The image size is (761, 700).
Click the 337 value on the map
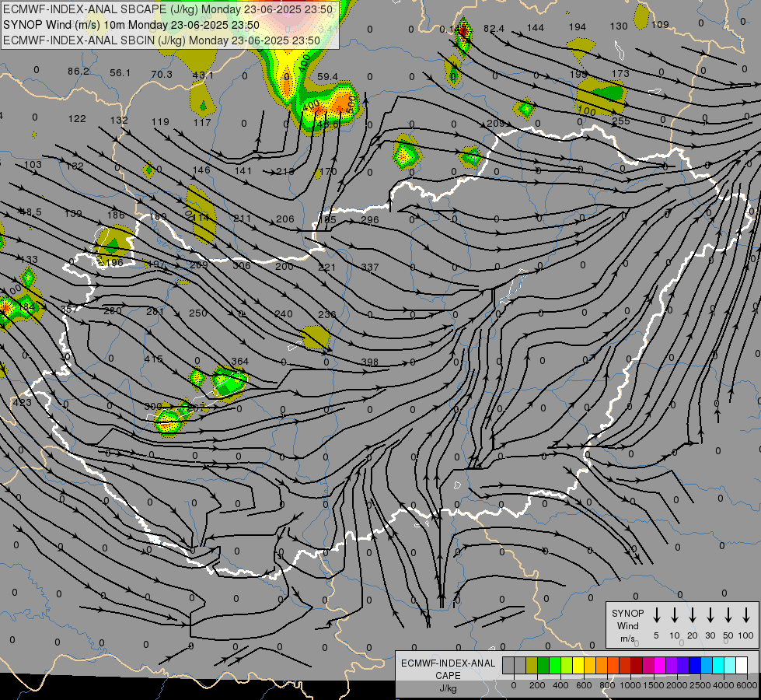(x=370, y=268)
